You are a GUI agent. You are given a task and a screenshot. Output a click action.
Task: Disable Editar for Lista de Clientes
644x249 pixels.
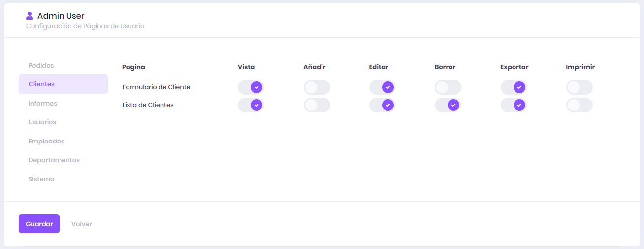(382, 105)
